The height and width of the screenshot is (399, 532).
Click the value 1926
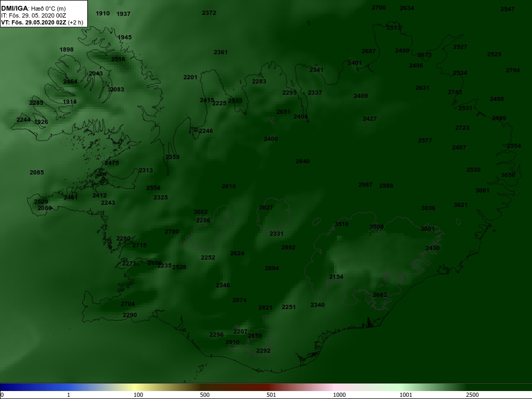tap(41, 122)
